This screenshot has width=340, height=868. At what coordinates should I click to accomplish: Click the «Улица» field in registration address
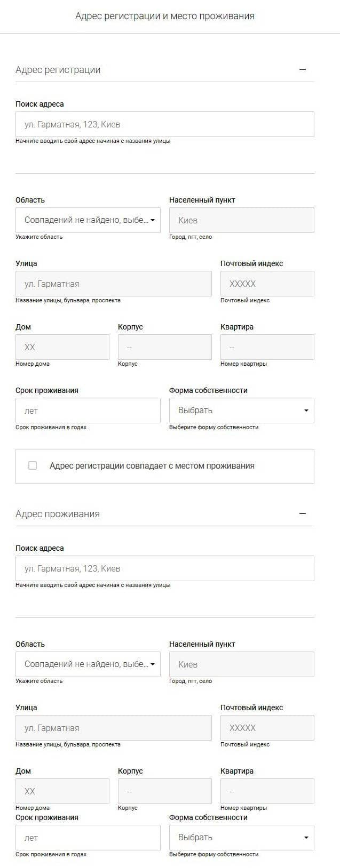click(113, 283)
